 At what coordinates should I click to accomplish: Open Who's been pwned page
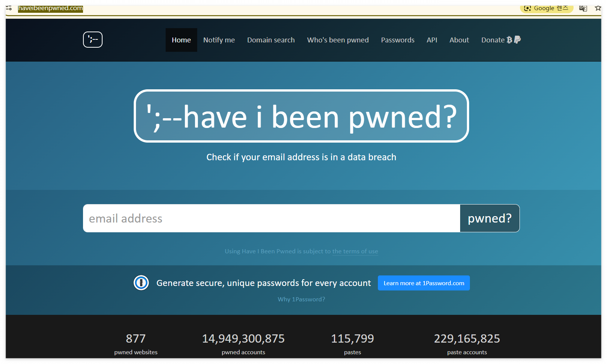point(338,40)
